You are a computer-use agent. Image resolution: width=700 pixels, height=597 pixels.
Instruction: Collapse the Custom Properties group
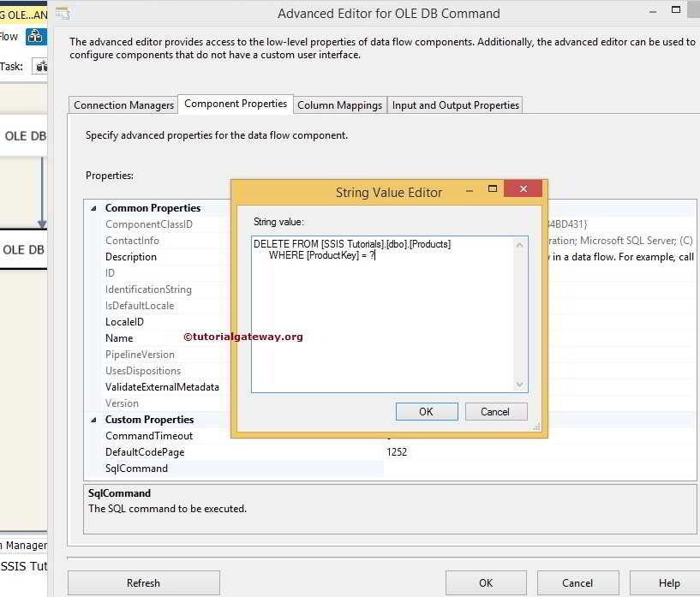pyautogui.click(x=93, y=419)
